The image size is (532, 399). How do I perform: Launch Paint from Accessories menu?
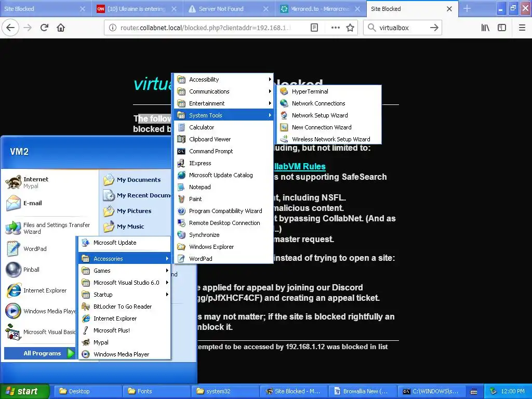pos(224,199)
